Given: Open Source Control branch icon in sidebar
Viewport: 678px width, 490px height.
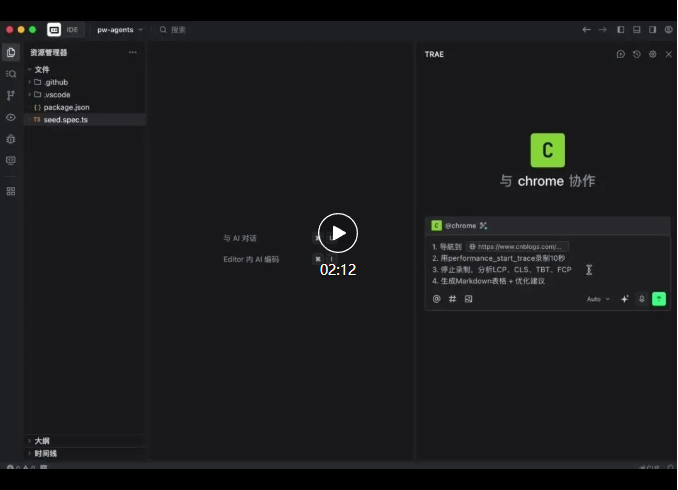Looking at the screenshot, I should pyautogui.click(x=11, y=95).
